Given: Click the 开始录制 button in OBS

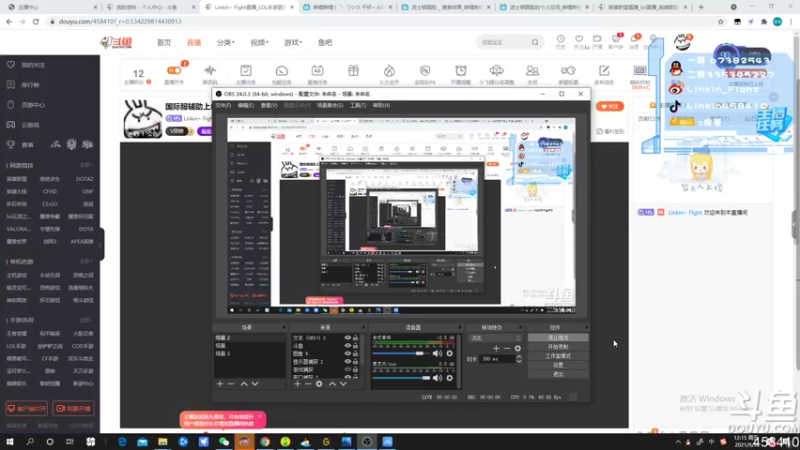Looking at the screenshot, I should 558,347.
